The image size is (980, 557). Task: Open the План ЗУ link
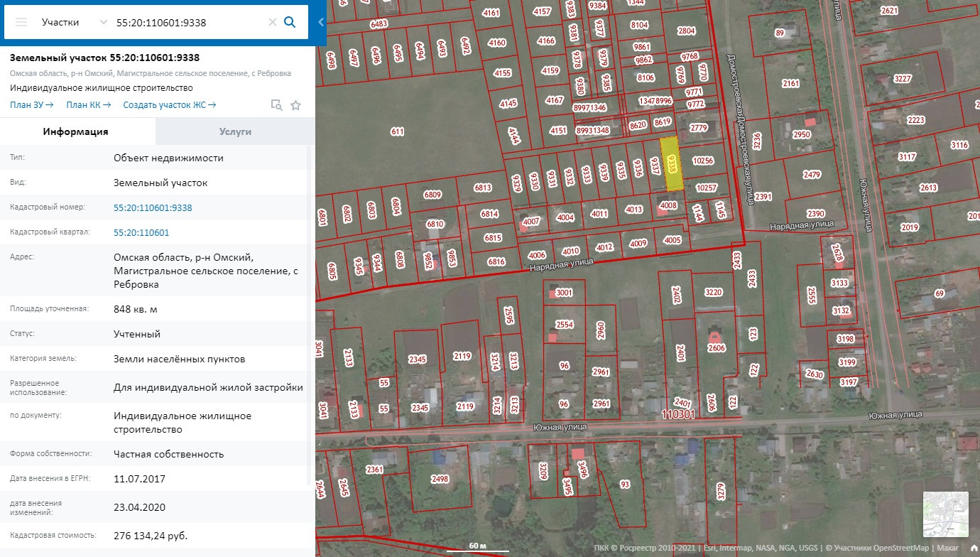(32, 105)
